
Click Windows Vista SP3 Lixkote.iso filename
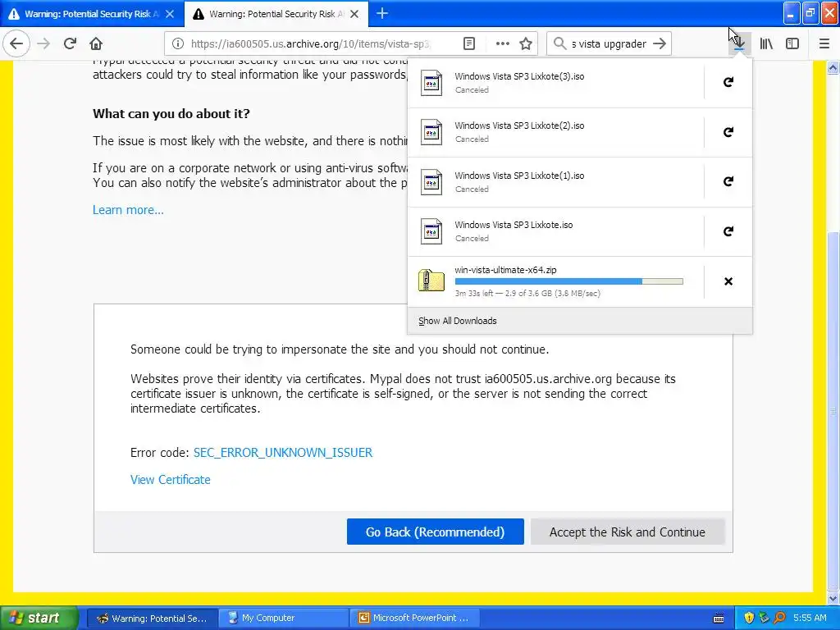coord(514,225)
